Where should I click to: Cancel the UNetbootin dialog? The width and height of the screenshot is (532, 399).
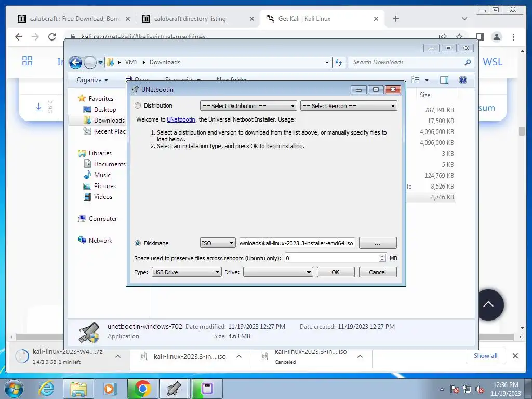tap(378, 272)
